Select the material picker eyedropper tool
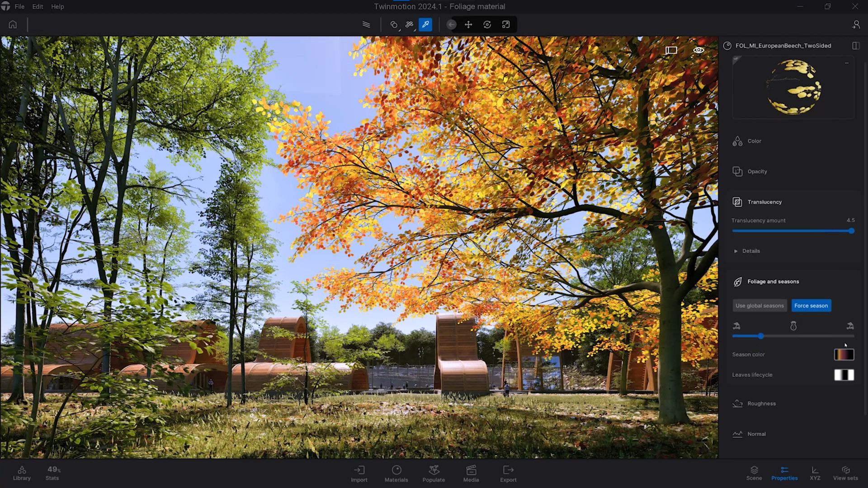The image size is (868, 488). (425, 24)
